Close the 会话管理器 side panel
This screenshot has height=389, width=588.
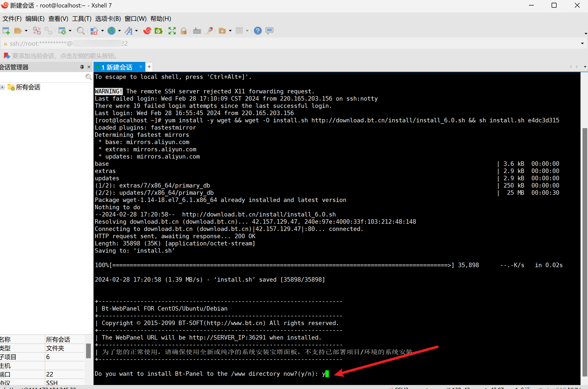(89, 67)
